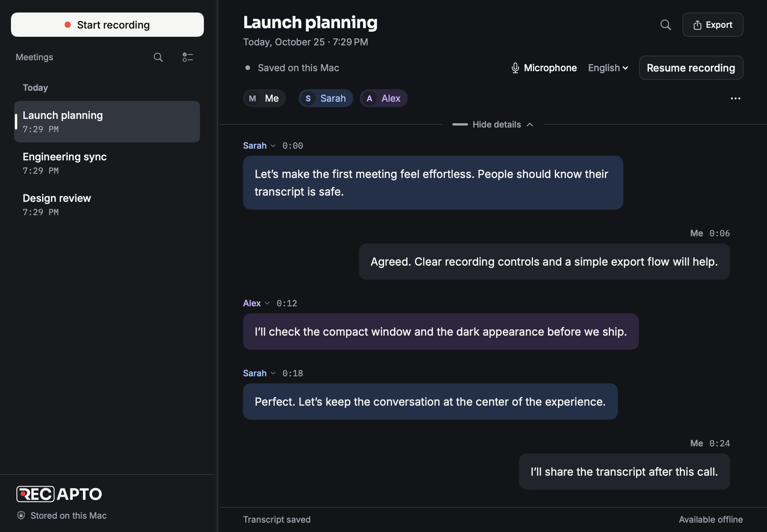Search within the transcript
767x532 pixels.
pyautogui.click(x=665, y=25)
